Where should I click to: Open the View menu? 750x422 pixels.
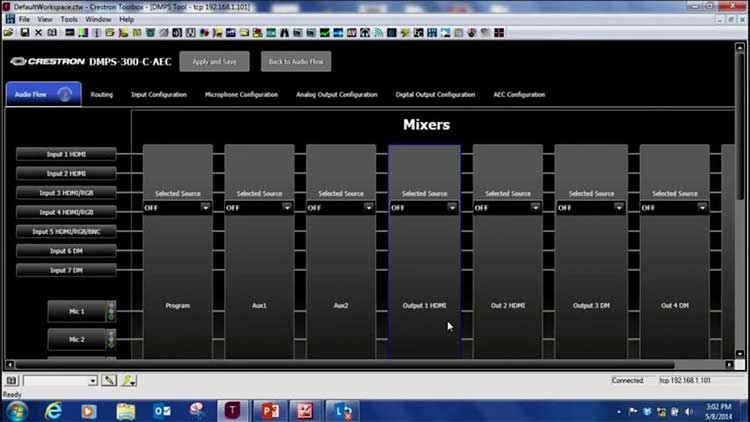click(x=45, y=20)
